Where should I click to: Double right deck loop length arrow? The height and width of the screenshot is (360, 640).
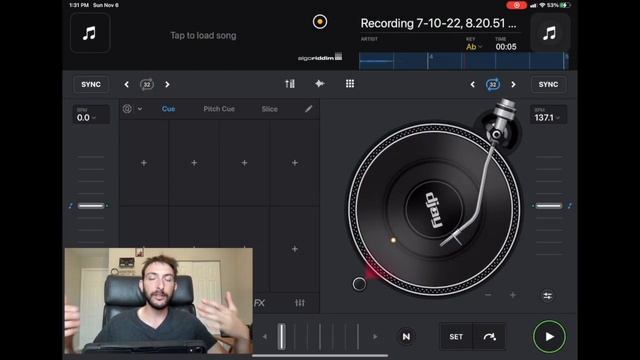pyautogui.click(x=513, y=84)
